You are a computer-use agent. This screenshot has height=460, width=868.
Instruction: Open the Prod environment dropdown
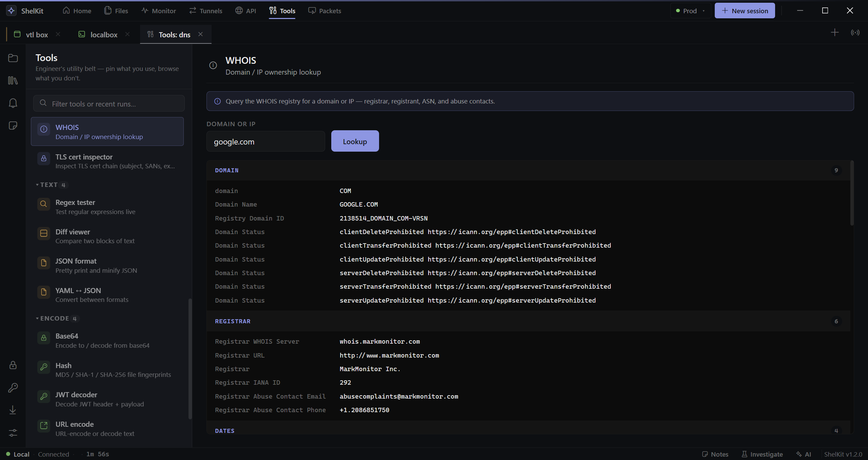click(x=690, y=11)
